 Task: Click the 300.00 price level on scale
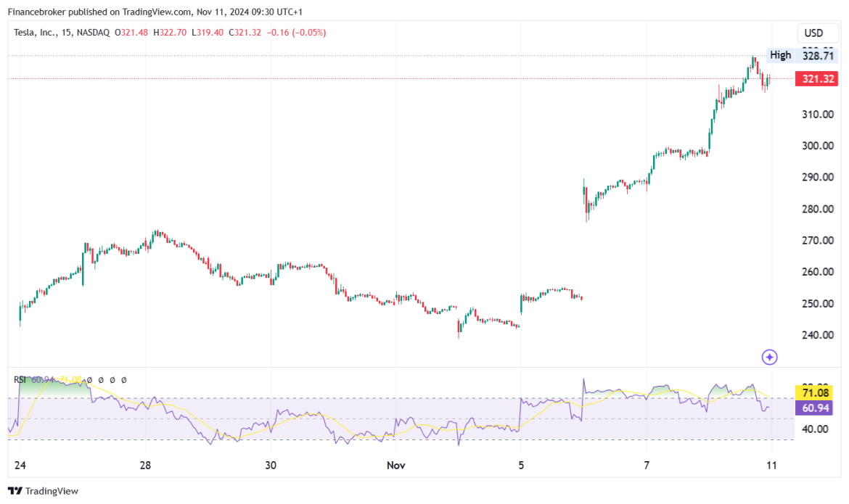(x=818, y=146)
